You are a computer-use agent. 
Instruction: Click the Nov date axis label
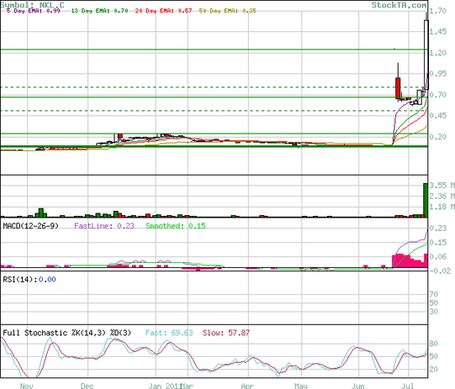click(27, 386)
